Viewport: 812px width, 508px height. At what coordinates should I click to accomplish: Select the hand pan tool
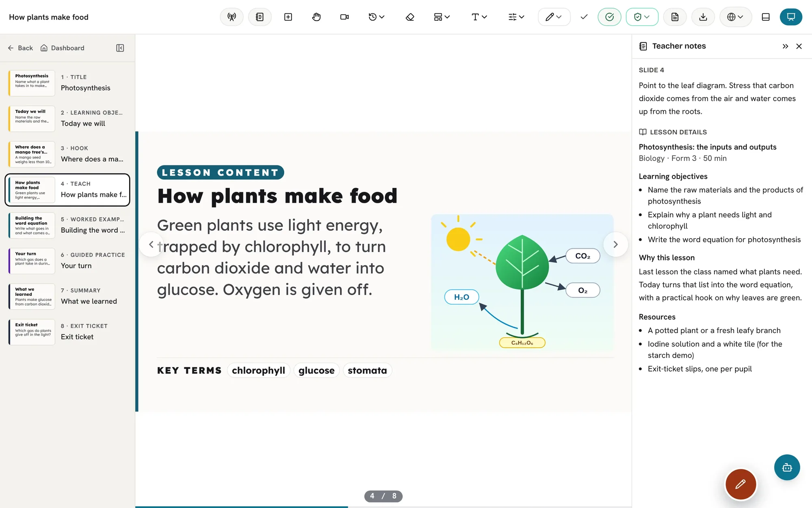(x=316, y=17)
